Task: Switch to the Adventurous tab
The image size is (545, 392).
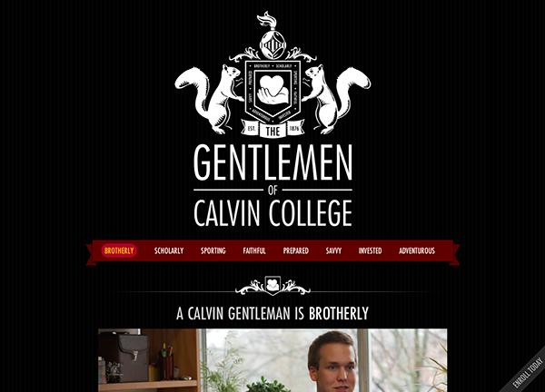Action: point(417,250)
